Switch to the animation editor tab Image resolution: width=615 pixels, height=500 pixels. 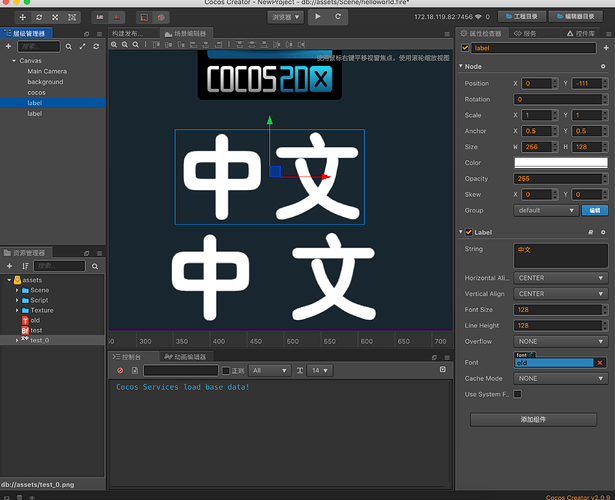coord(186,357)
